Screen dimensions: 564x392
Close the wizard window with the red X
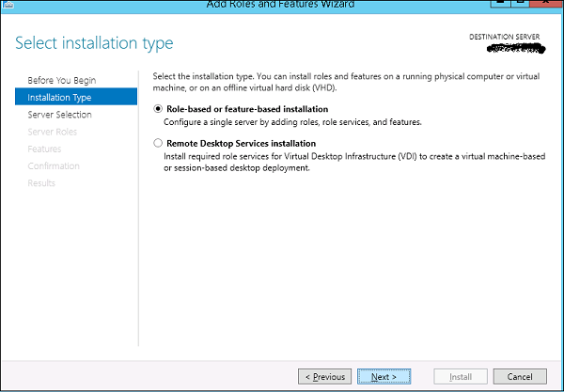click(x=545, y=3)
